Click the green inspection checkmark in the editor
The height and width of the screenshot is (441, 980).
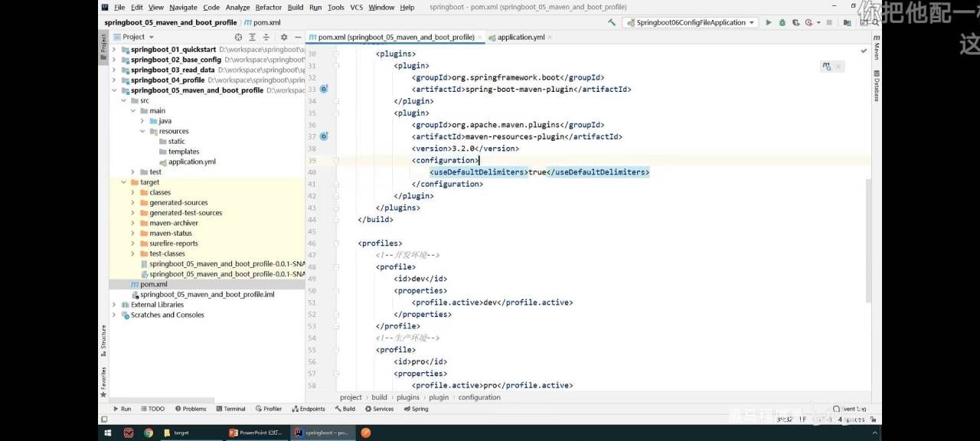click(x=864, y=51)
